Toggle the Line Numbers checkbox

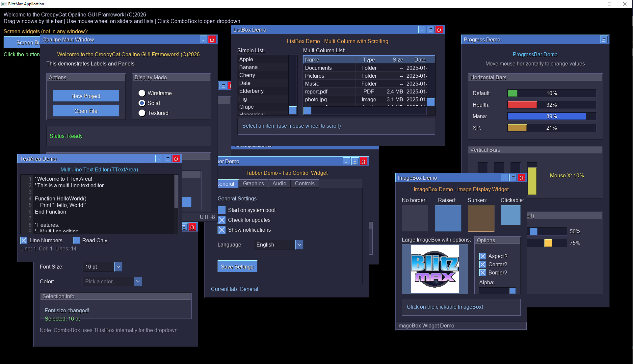[x=24, y=240]
